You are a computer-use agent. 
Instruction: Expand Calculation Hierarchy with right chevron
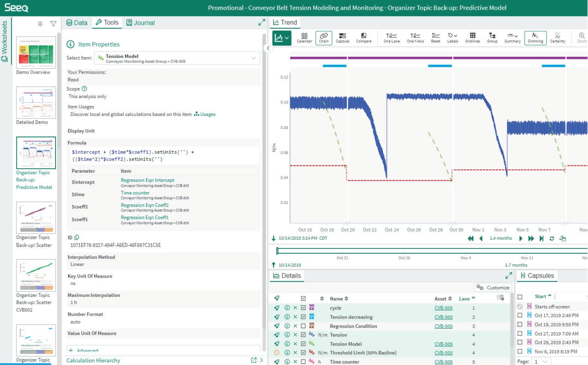262,360
